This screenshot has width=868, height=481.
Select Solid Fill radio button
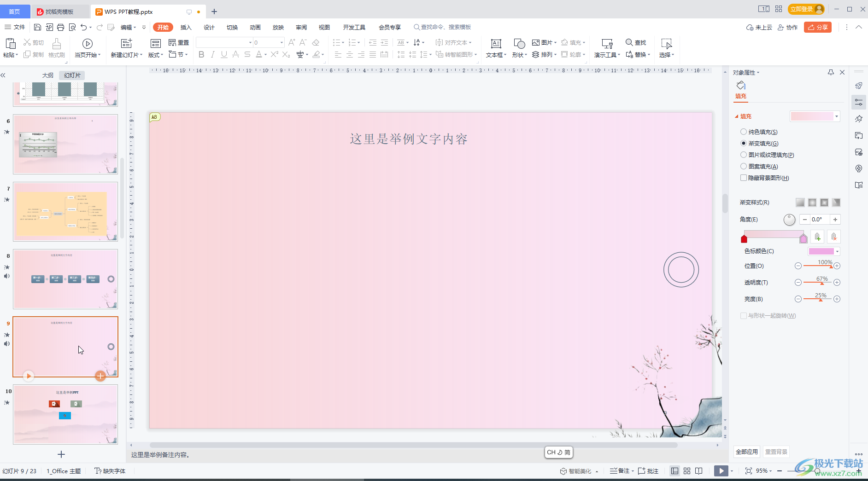pyautogui.click(x=743, y=132)
